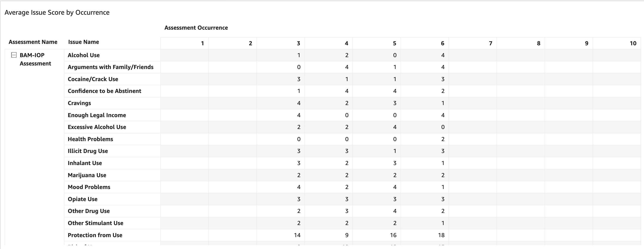Viewport: 644px width, 249px height.
Task: Click the Protection from Use row label
Action: (95, 235)
